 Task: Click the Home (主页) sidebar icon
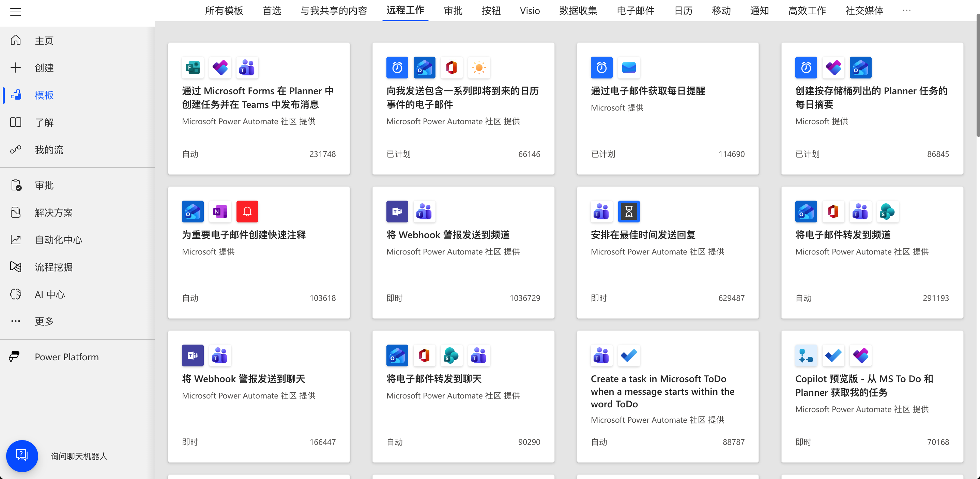pos(16,40)
